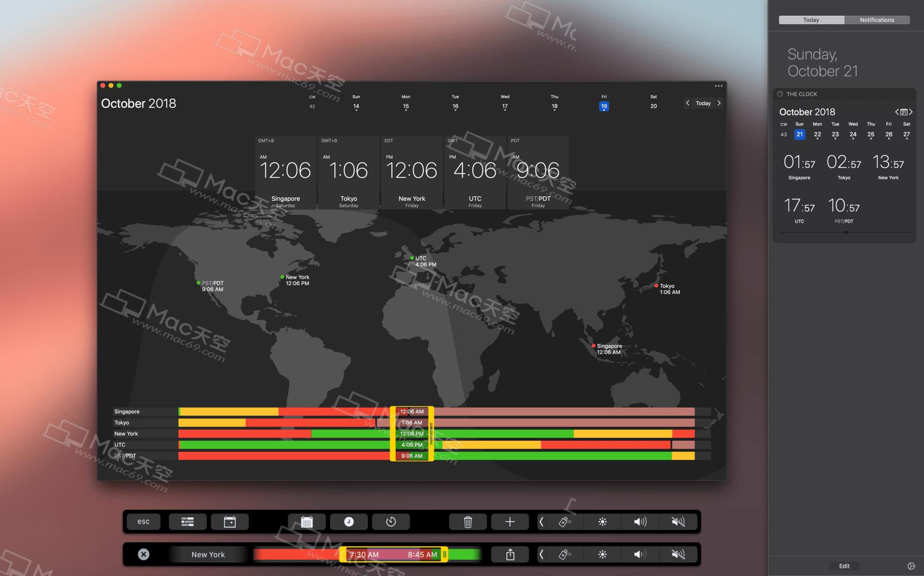Screen dimensions: 924x576
Task: Click the 7:30 AM–8:45 AM Touch Bar time slider
Action: pos(394,554)
